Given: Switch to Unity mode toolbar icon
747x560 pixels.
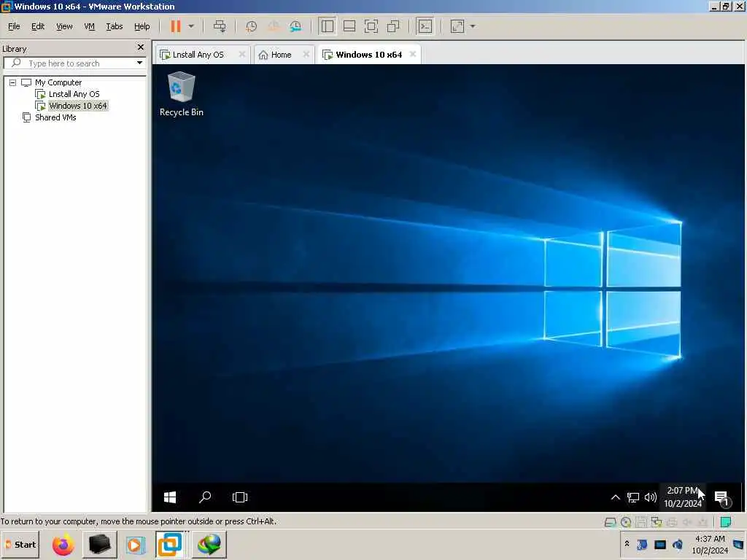Looking at the screenshot, I should click(x=393, y=26).
